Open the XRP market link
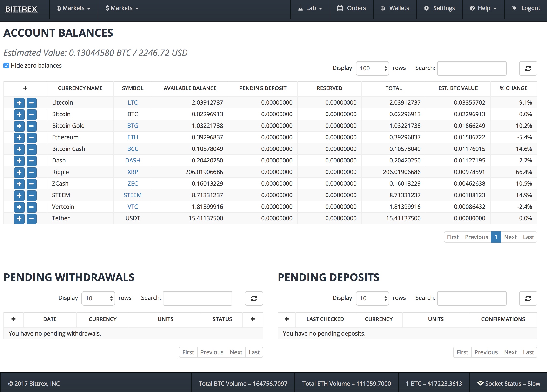 (x=133, y=172)
